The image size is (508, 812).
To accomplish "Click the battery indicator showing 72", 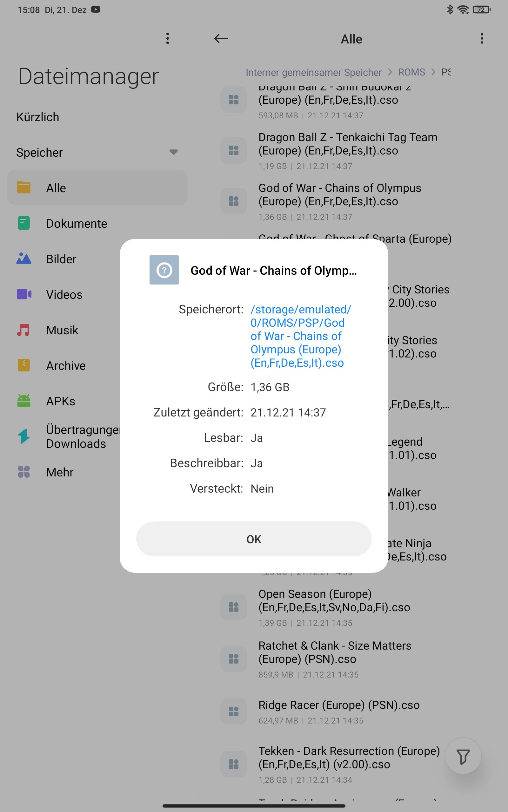I will [x=481, y=10].
